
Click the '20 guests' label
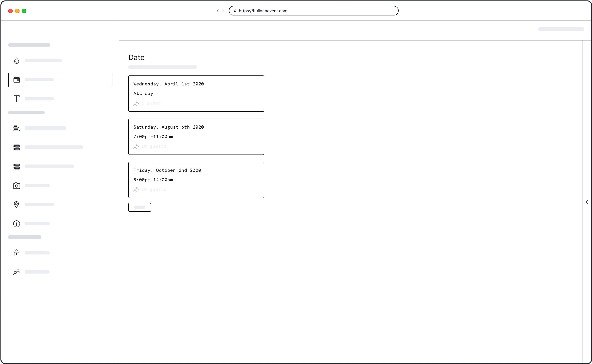click(154, 189)
